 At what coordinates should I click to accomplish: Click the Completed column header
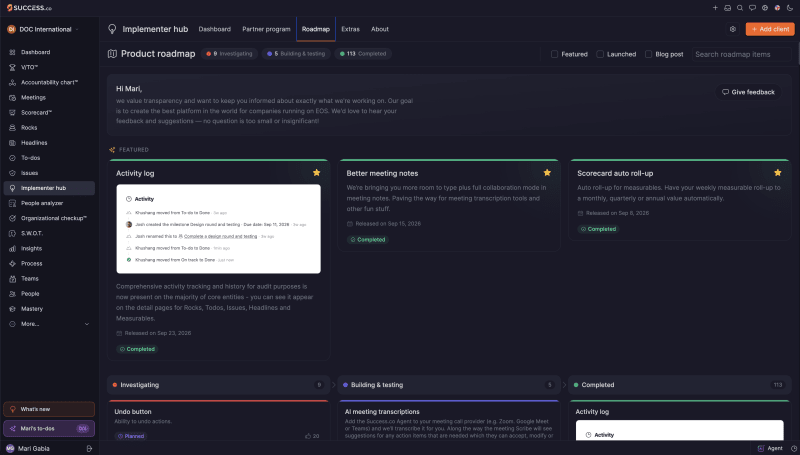pyautogui.click(x=680, y=385)
